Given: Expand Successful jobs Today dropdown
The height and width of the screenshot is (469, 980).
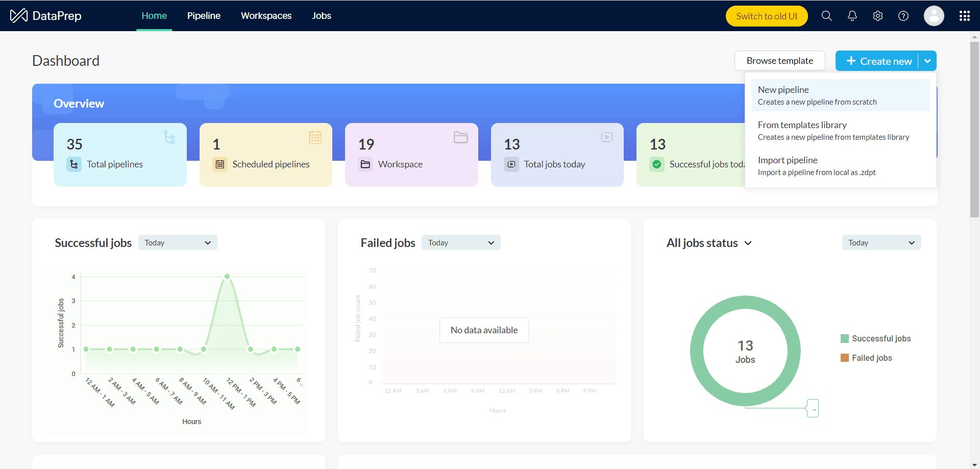Looking at the screenshot, I should (178, 243).
